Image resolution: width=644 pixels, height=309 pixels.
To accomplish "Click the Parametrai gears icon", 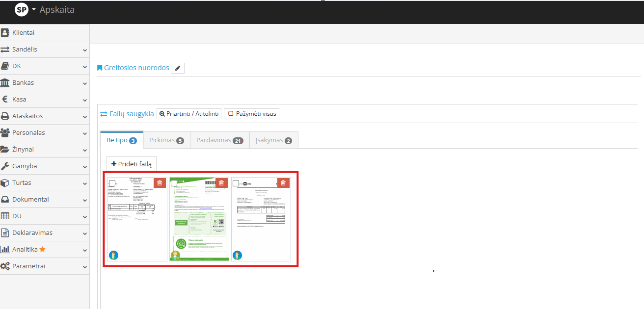I will [5, 266].
